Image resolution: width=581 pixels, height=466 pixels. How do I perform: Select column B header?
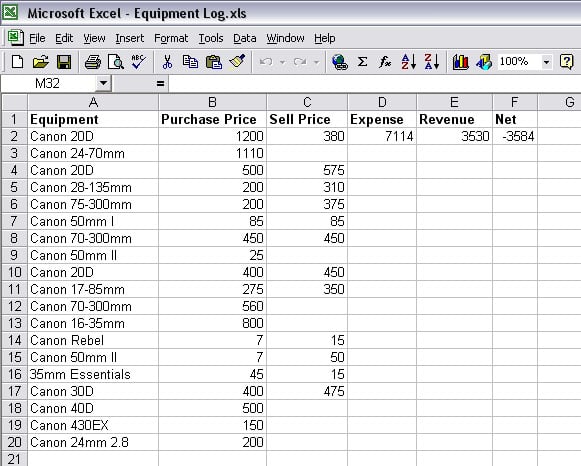(212, 102)
